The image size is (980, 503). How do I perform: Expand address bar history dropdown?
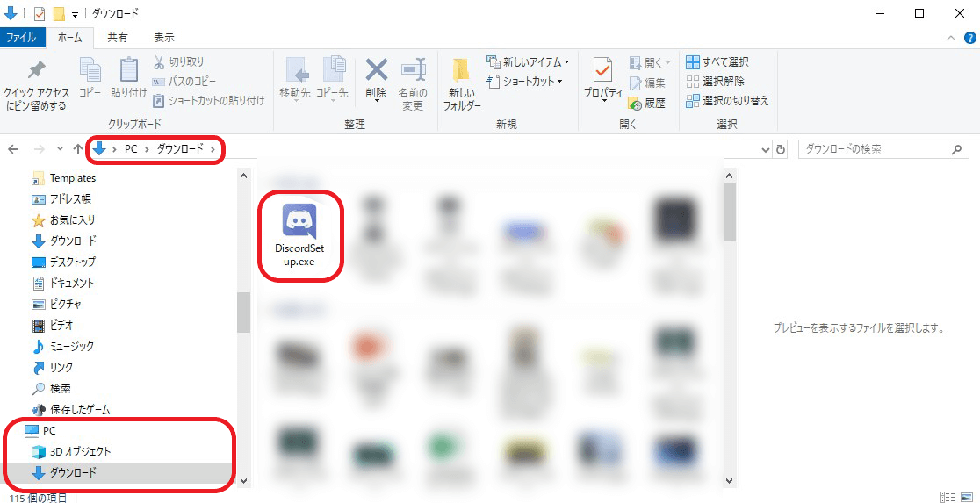(x=767, y=150)
